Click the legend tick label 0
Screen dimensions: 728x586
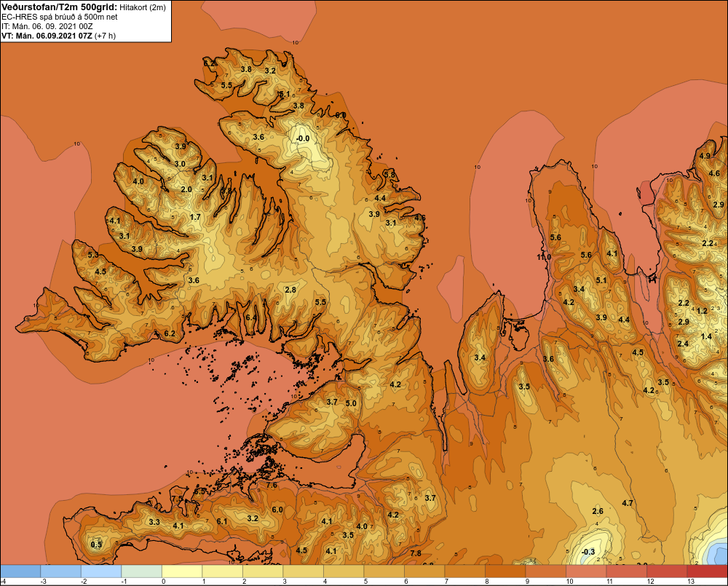pos(163,582)
